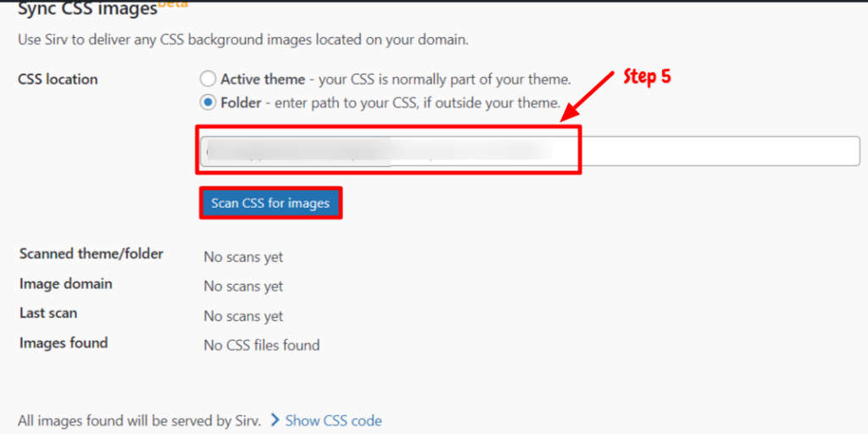Click the CSS folder path input field
Screen dimensions: 868x434
click(530, 151)
